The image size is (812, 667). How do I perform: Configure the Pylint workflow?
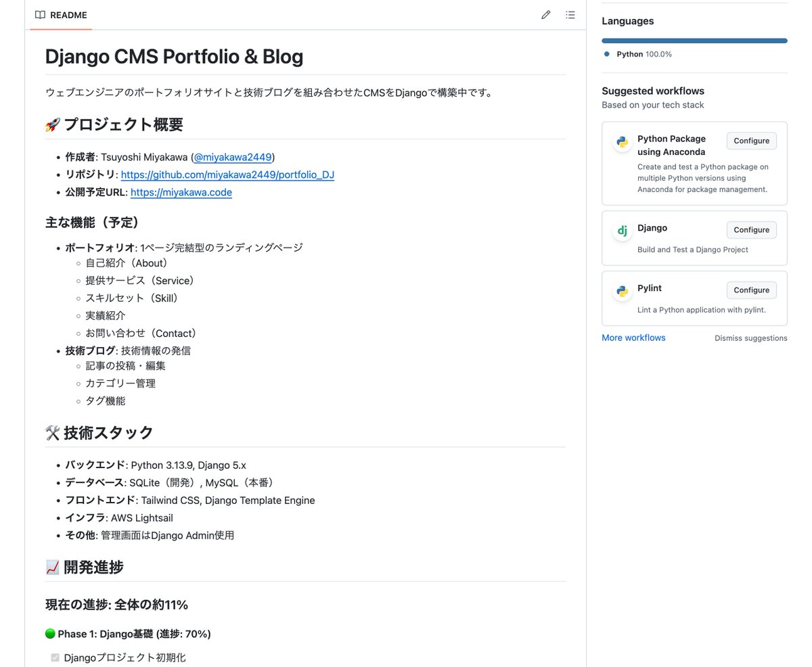[x=751, y=290]
